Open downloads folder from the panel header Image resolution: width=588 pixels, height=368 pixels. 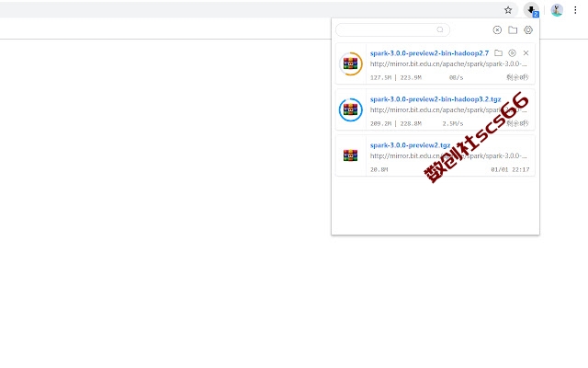click(x=513, y=30)
